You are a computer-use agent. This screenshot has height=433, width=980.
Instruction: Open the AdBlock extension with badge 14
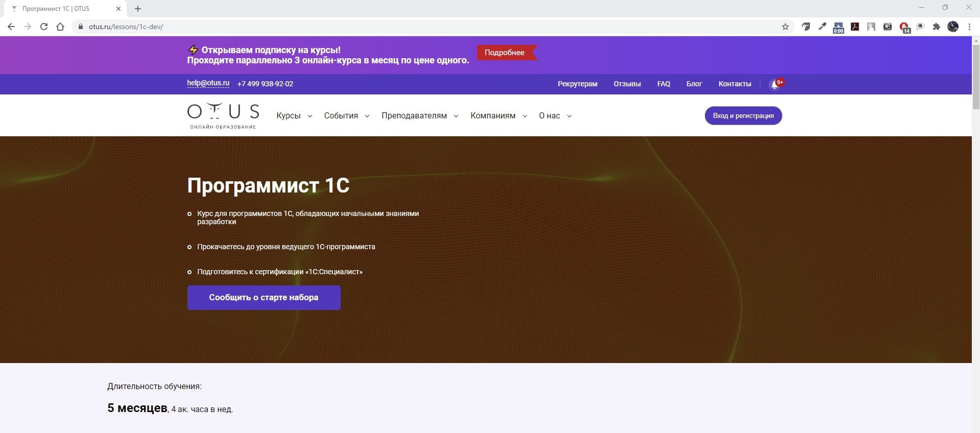[904, 28]
